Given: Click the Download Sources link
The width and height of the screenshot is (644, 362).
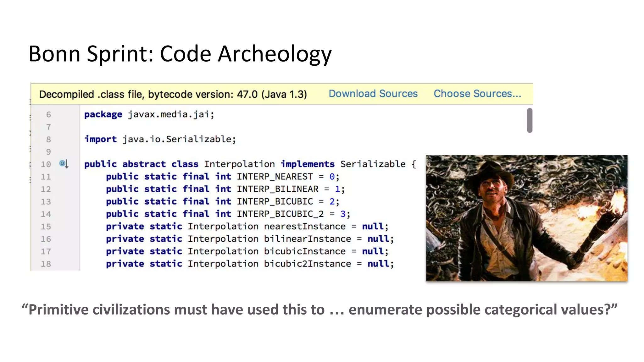Looking at the screenshot, I should 373,94.
